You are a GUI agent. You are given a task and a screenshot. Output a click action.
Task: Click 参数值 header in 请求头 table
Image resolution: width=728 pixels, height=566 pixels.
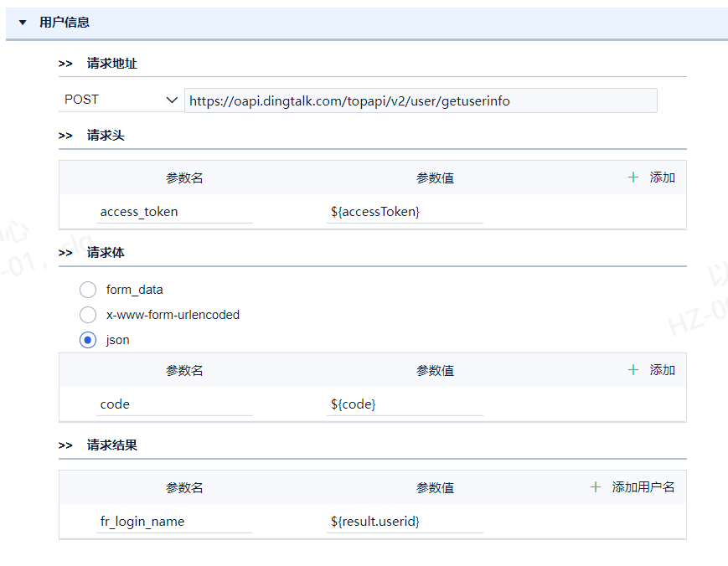435,178
